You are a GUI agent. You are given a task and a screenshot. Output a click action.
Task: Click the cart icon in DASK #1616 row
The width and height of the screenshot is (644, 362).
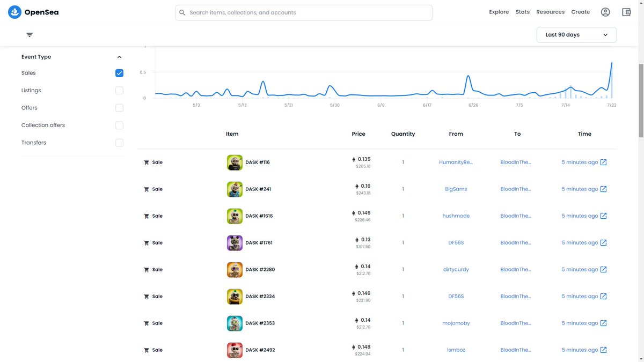coord(147,216)
